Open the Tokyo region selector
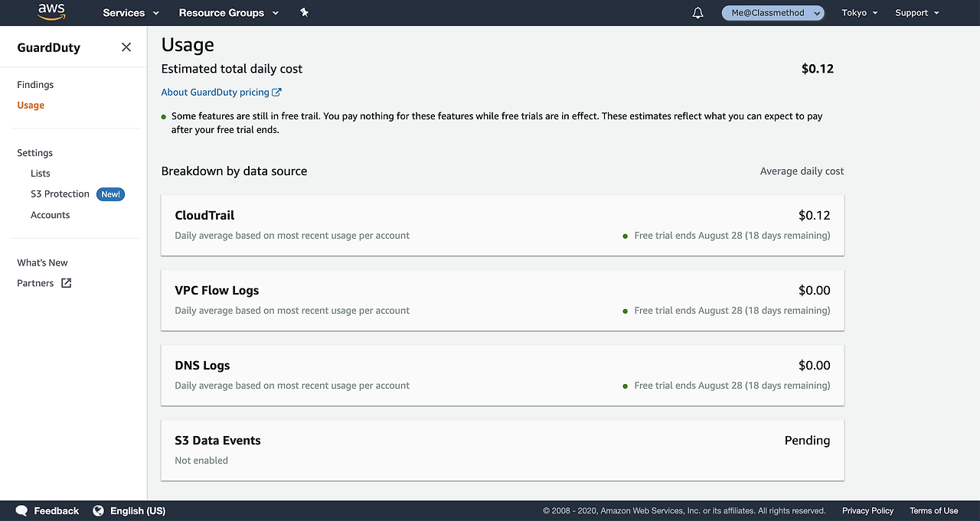 (859, 13)
